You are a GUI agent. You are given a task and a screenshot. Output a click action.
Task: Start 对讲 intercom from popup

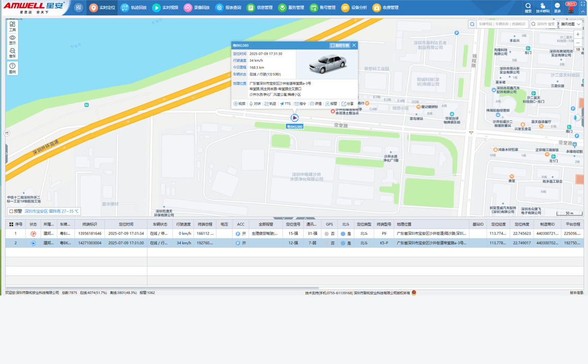(255, 104)
